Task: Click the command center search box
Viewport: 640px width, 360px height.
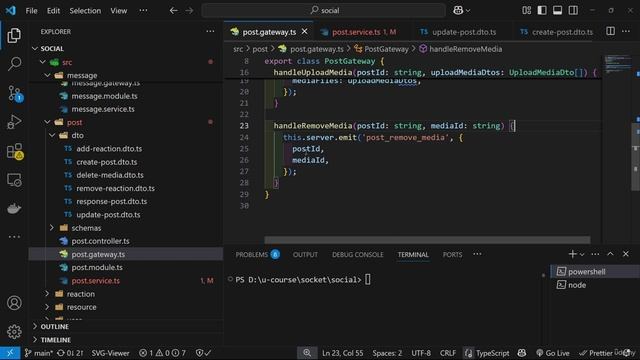Action: 324,11
